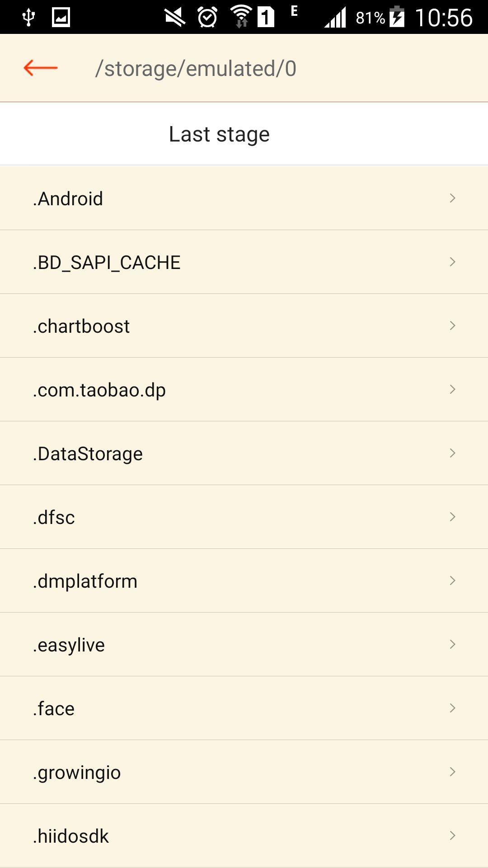Open the .dfsc folder
The width and height of the screenshot is (488, 868).
tap(244, 517)
